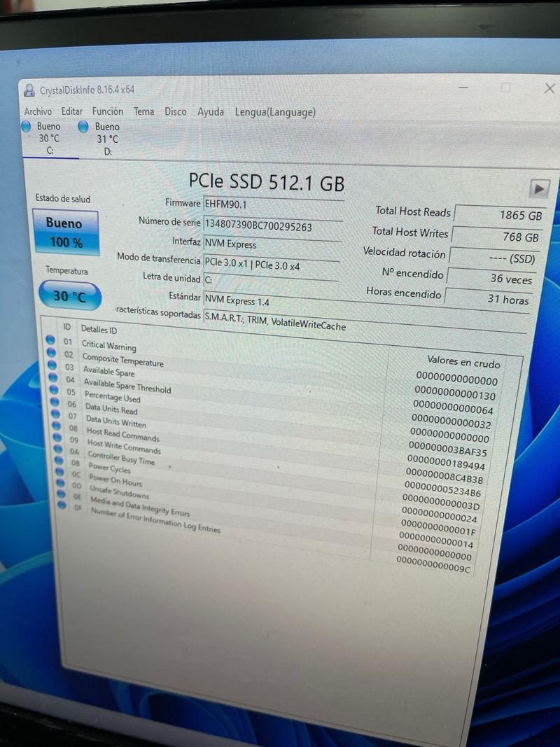Click the Horas encendido value 31 horas

click(x=487, y=299)
